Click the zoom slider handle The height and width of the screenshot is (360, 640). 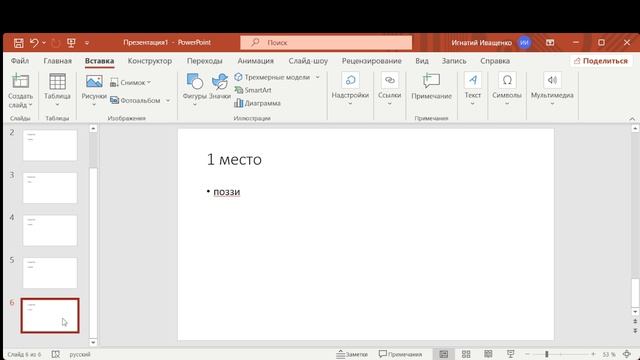(547, 354)
